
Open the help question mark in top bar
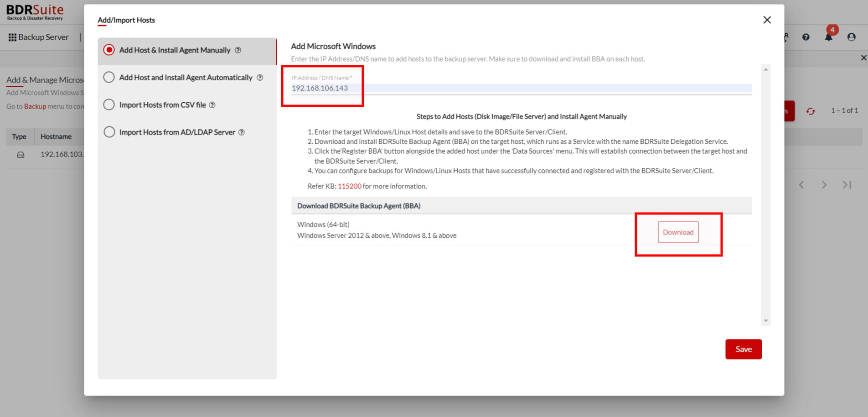point(806,37)
